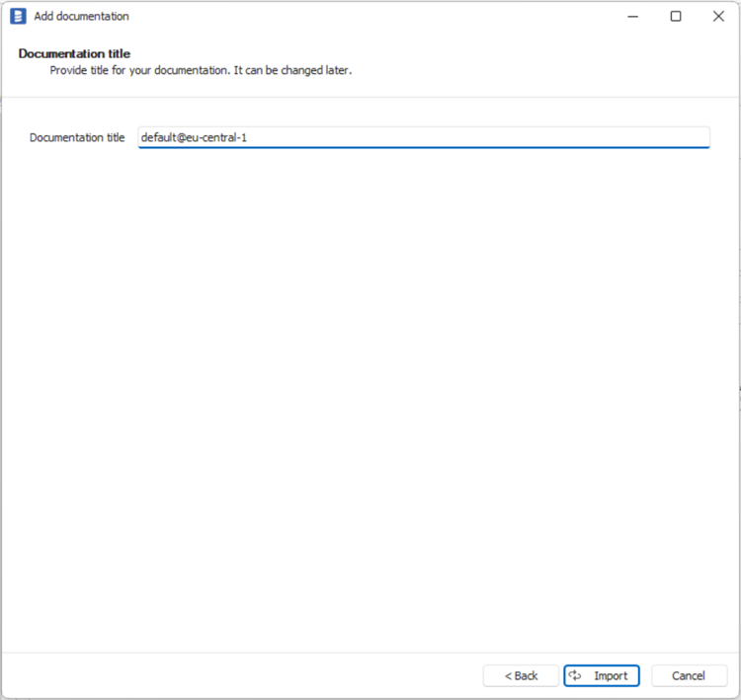Click the default@eu-central-1 text in the field
Viewport: 741px width, 700px height.
tap(194, 137)
